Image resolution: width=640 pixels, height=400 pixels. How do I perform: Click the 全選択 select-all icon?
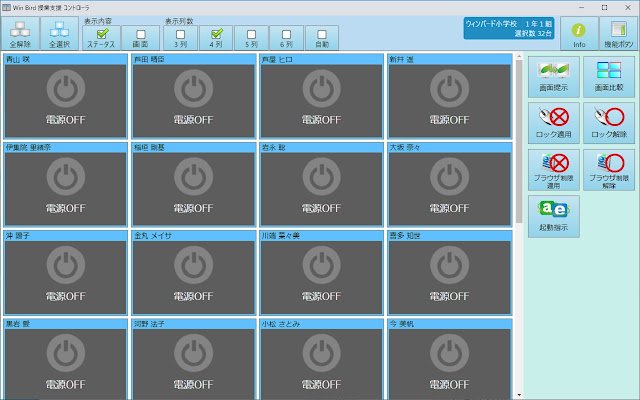(x=59, y=33)
